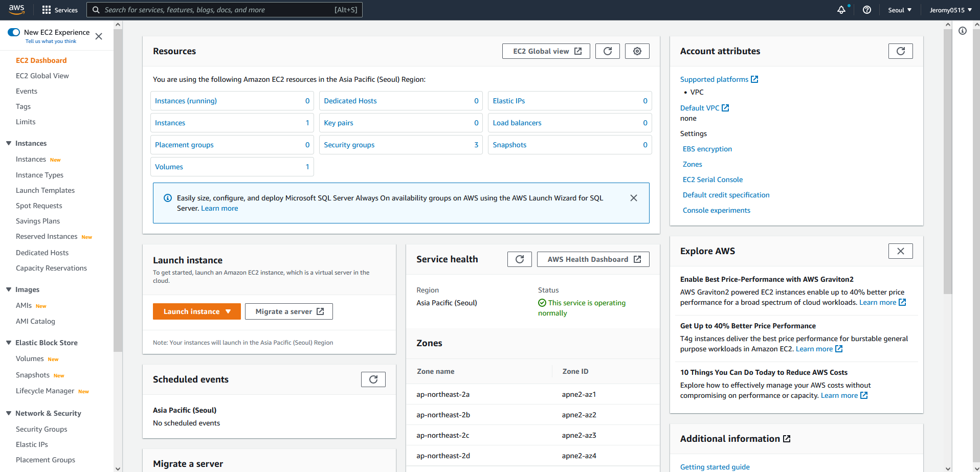Select zone ap-northeast-2a row text

click(x=443, y=394)
